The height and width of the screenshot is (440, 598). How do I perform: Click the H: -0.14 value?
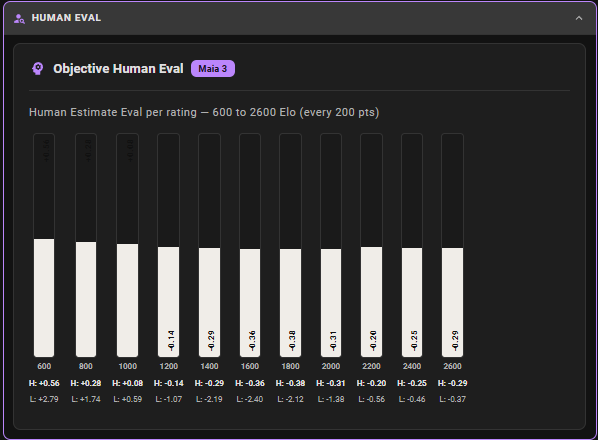click(169, 383)
